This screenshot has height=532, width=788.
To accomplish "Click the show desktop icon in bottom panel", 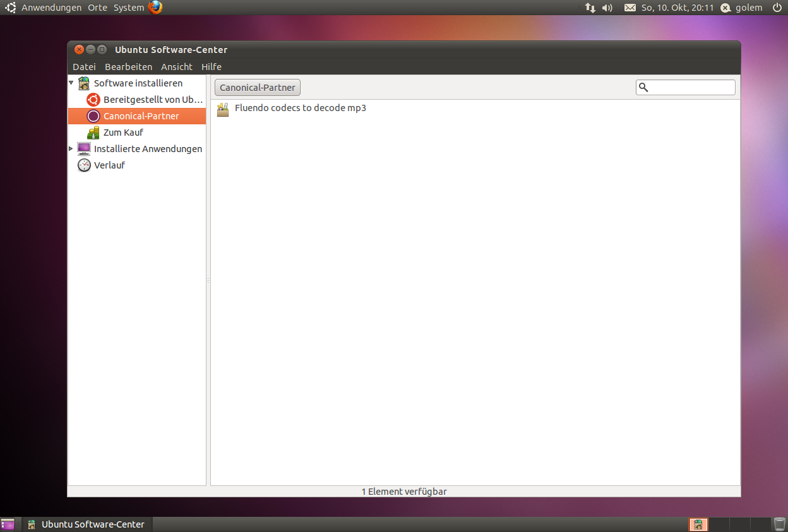I will point(8,524).
